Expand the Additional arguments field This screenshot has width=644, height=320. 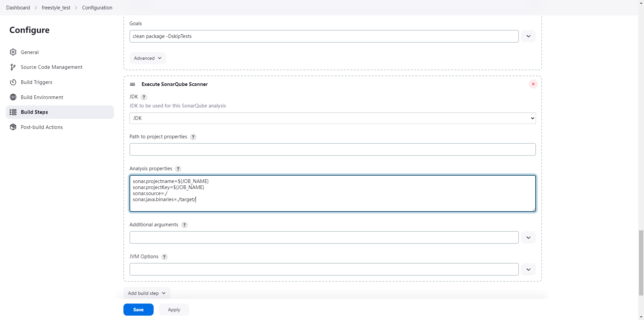[528, 237]
